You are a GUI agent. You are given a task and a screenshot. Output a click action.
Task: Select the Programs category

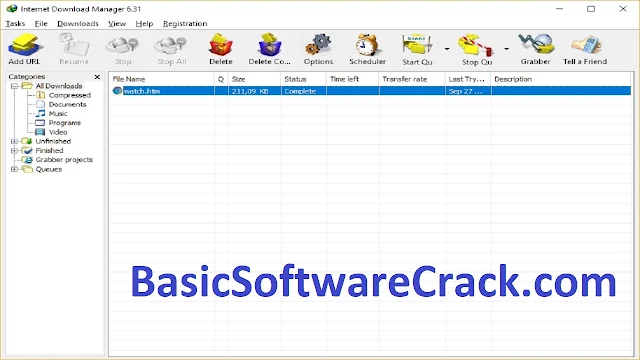64,123
